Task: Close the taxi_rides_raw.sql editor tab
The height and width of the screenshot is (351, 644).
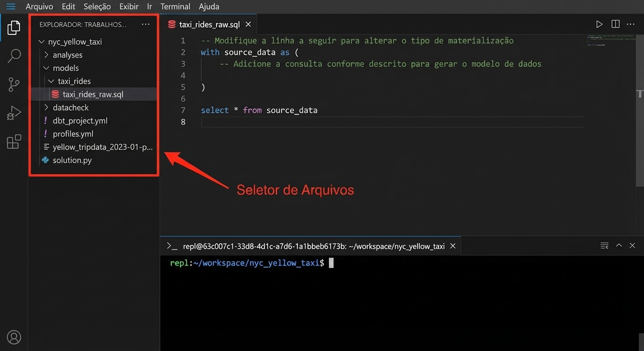Action: pyautogui.click(x=248, y=25)
